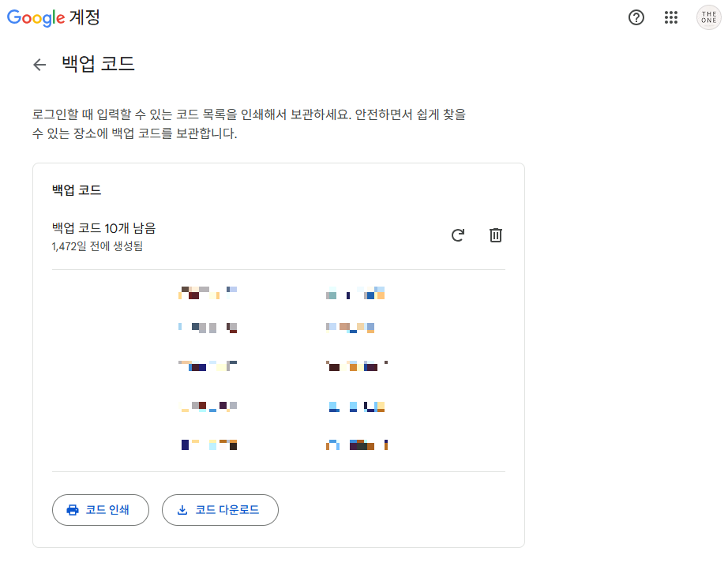This screenshot has width=728, height=570.
Task: Click the last backup code in left column
Action: click(208, 444)
